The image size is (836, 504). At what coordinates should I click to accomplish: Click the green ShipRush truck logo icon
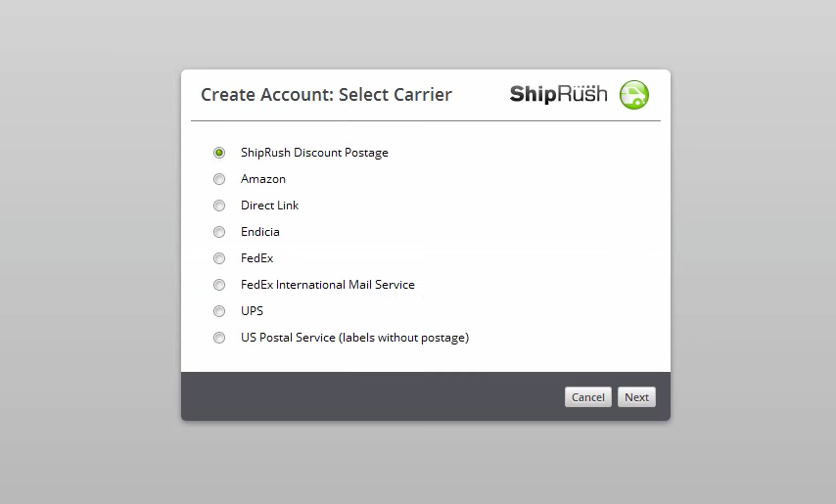coord(634,95)
